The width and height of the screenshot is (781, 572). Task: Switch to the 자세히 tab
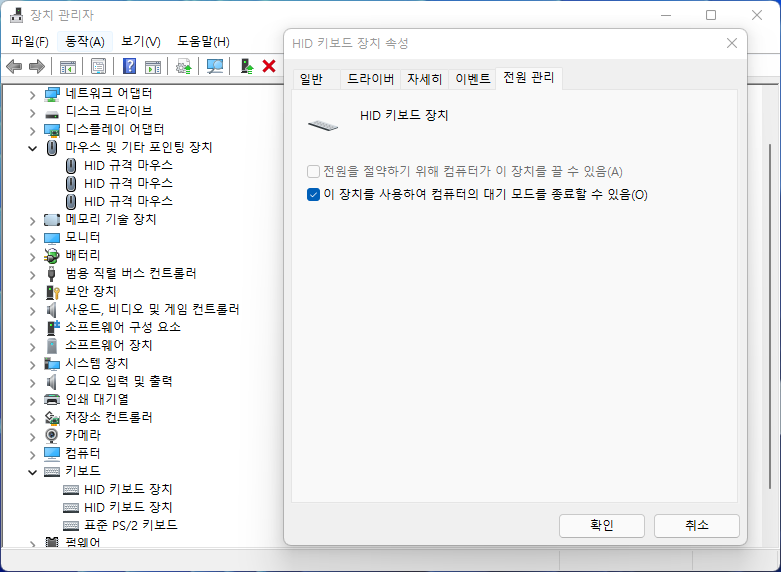(x=424, y=79)
